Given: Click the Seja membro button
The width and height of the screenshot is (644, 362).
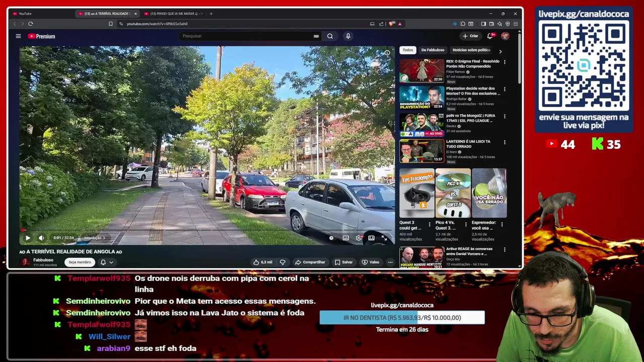Looking at the screenshot, I should (79, 262).
